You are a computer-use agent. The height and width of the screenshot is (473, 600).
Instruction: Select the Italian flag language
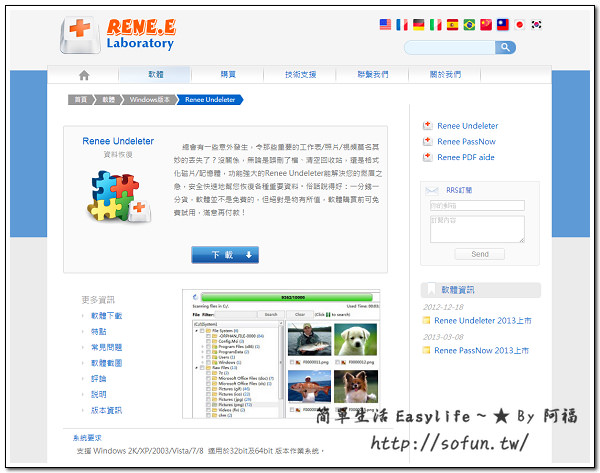pos(435,24)
